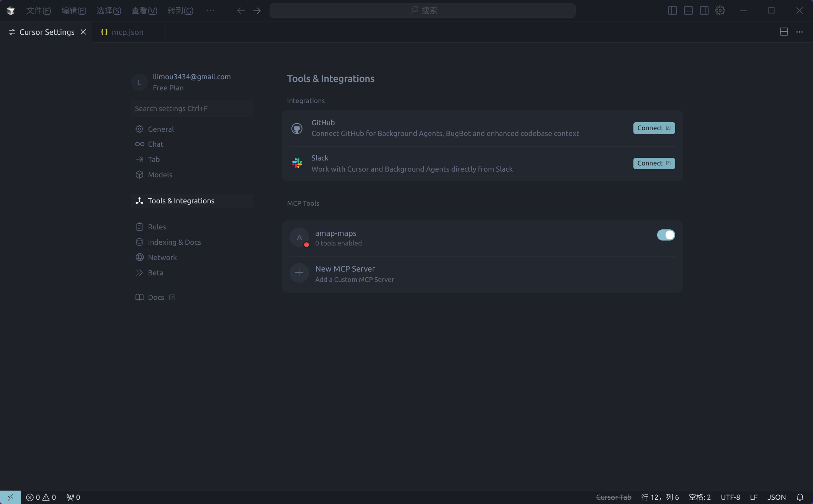The image size is (813, 504).
Task: Click the plus icon for New MCP Server
Action: [x=299, y=273]
